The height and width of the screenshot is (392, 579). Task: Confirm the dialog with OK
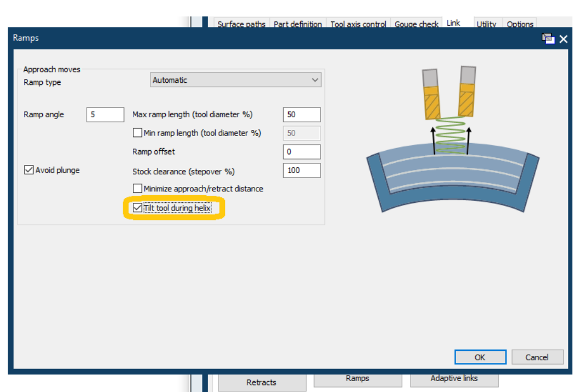pos(480,357)
